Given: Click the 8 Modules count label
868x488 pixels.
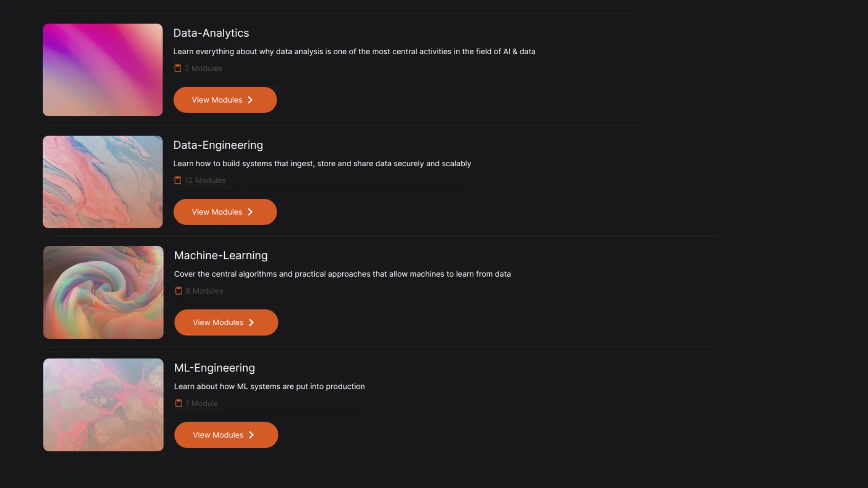Looking at the screenshot, I should [204, 291].
